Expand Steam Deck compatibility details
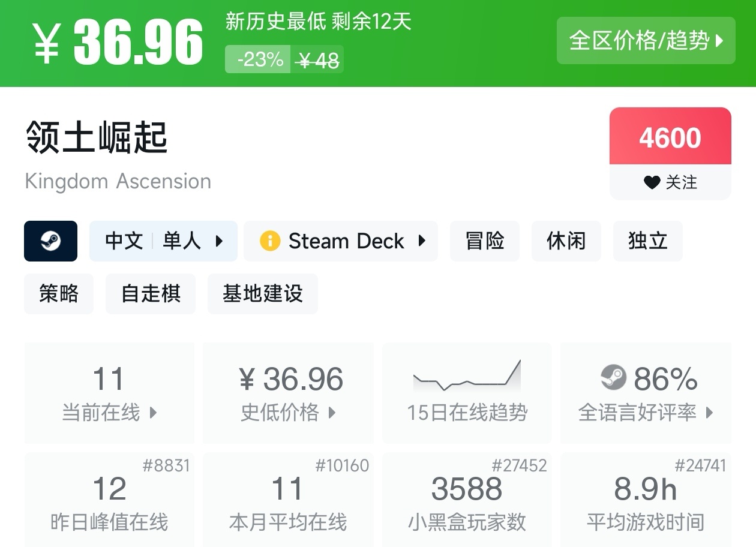The height and width of the screenshot is (547, 756). click(341, 241)
